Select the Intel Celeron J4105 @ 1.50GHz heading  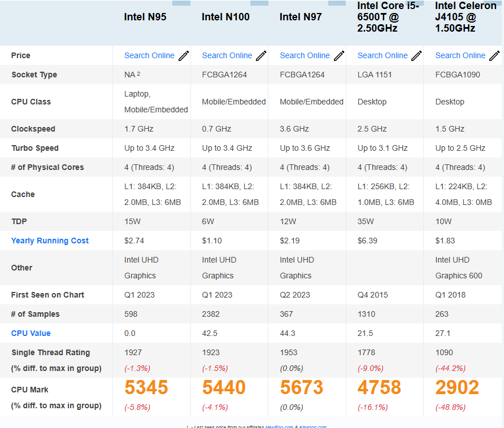[x=466, y=17]
